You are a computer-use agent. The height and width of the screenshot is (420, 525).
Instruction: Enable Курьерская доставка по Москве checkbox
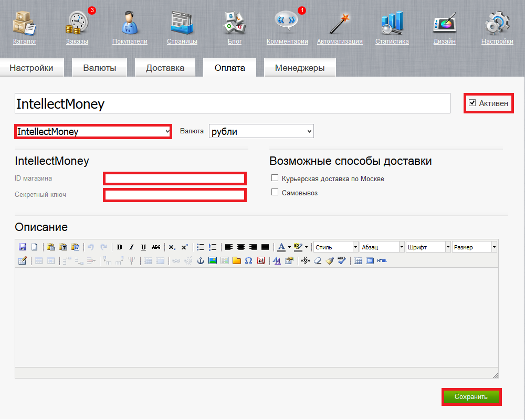point(275,178)
